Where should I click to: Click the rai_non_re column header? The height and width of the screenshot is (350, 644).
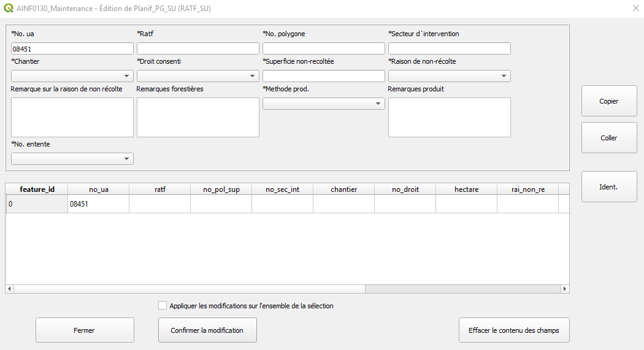coord(527,189)
